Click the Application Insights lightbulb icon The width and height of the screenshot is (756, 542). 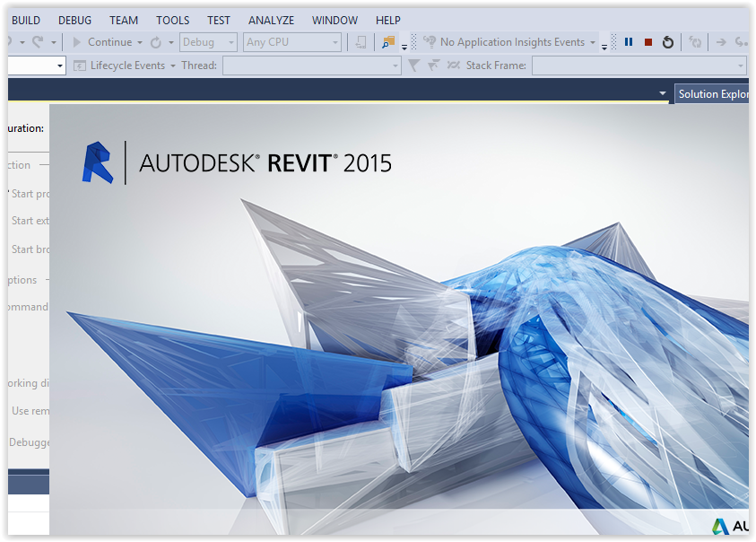click(x=429, y=42)
